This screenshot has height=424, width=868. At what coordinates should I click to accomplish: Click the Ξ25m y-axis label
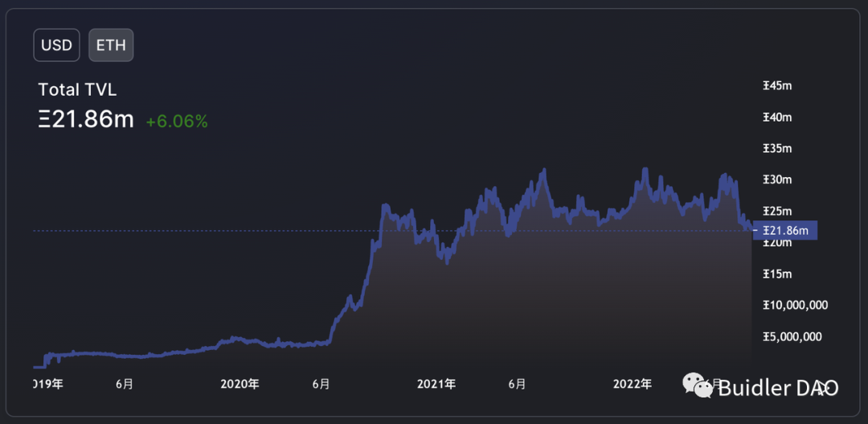click(777, 211)
